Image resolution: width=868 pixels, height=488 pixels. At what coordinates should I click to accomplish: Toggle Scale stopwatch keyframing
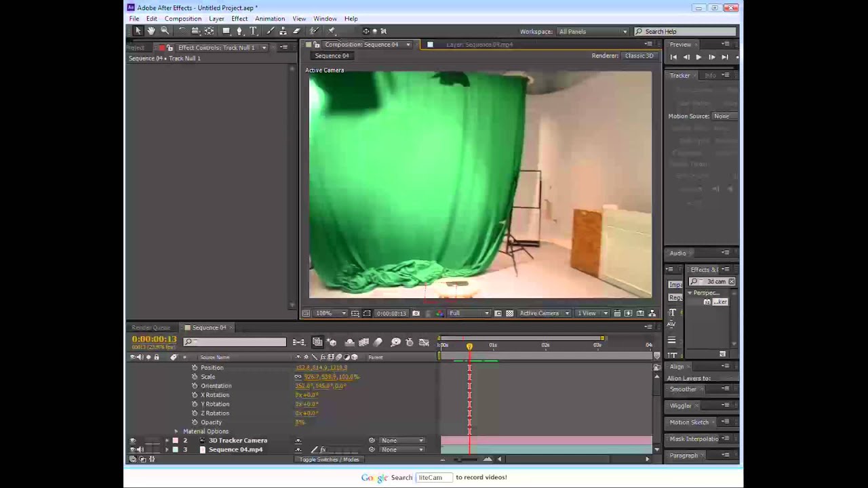195,377
